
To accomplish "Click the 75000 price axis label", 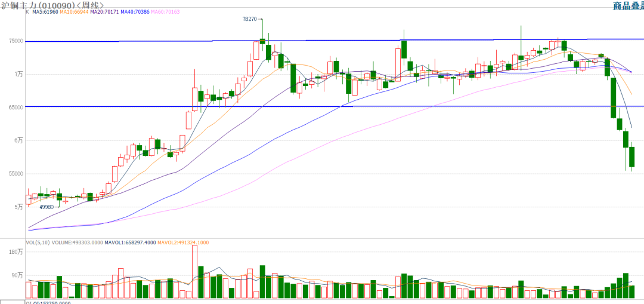I will tap(16, 41).
